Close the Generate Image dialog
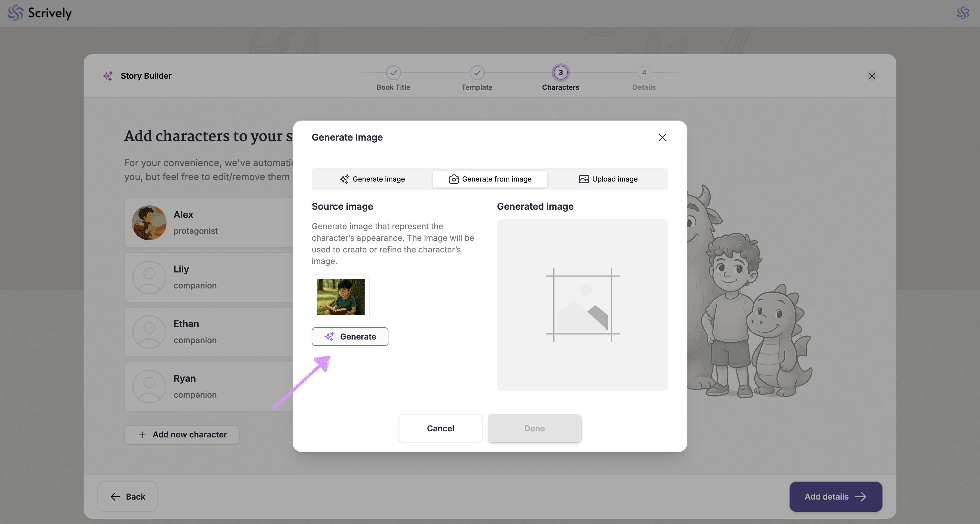The height and width of the screenshot is (524, 980). [662, 137]
